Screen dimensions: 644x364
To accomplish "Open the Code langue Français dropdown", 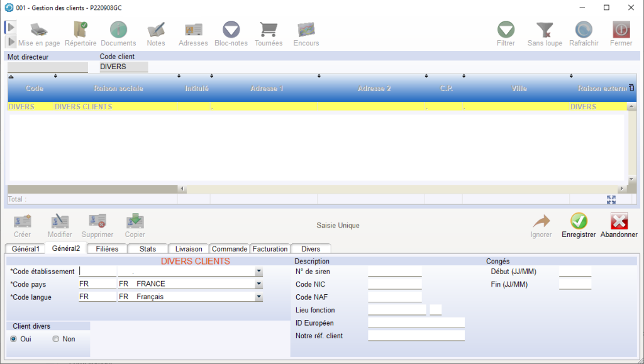I will (258, 297).
